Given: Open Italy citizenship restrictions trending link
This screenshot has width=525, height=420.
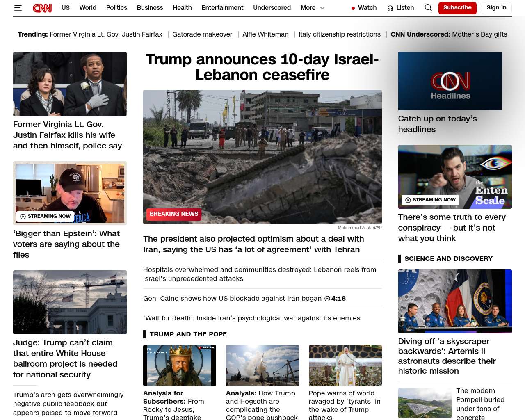Looking at the screenshot, I should 339,34.
